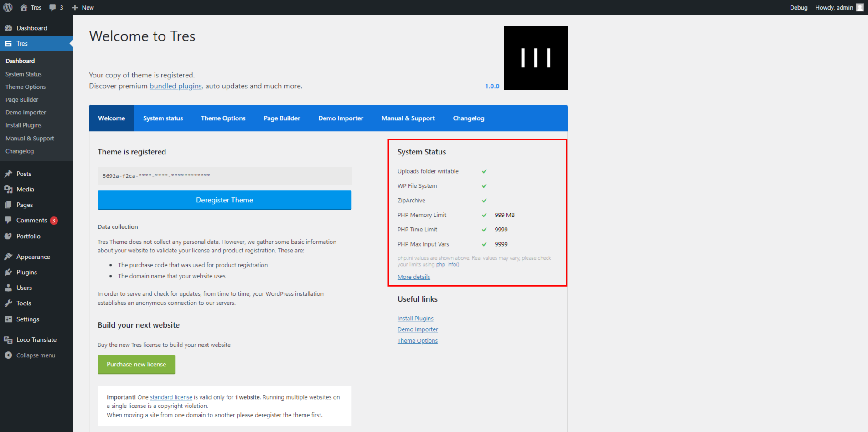The height and width of the screenshot is (432, 868).
Task: Click the Deregister Theme button
Action: [x=224, y=200]
